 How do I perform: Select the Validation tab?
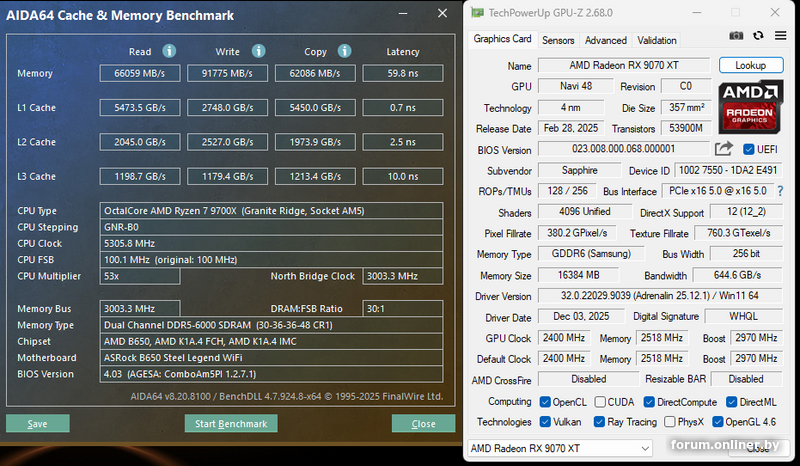656,40
